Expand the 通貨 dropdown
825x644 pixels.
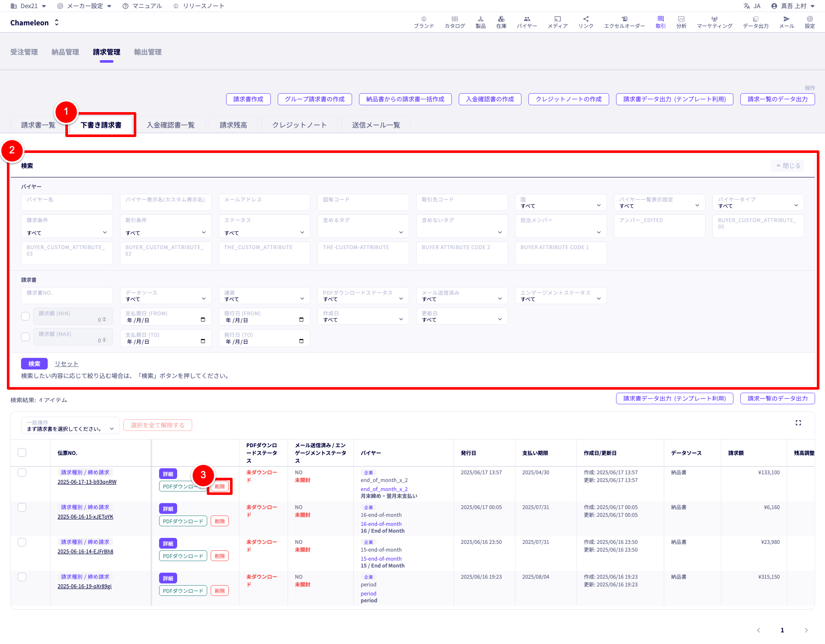pos(264,296)
